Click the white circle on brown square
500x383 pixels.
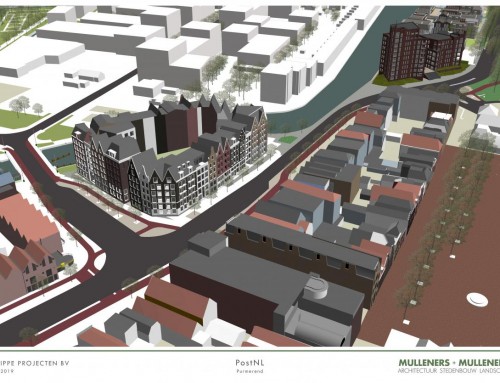(478, 299)
